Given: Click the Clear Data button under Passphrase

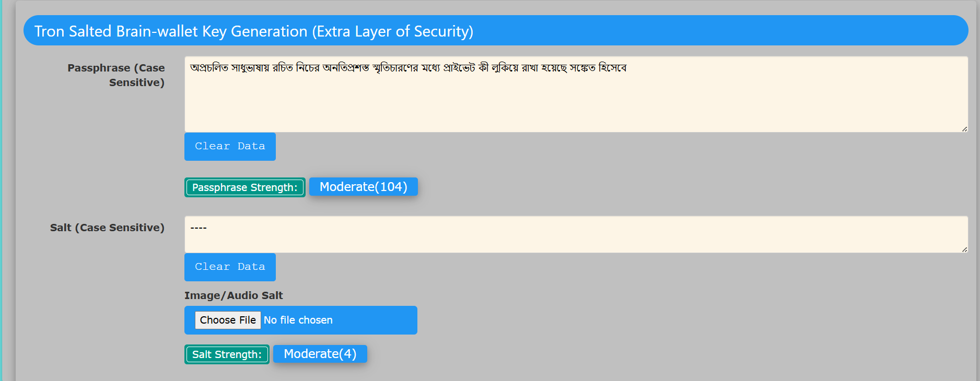Looking at the screenshot, I should (x=230, y=147).
